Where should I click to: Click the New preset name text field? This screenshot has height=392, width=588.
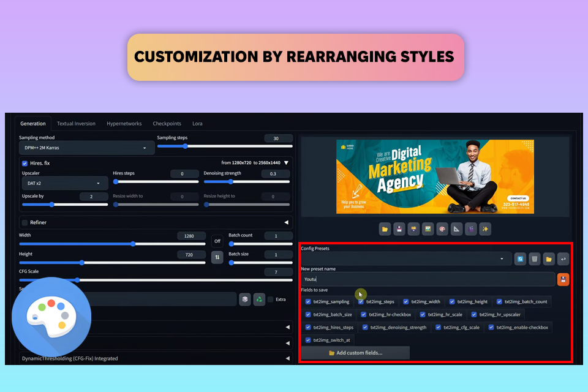coord(428,279)
